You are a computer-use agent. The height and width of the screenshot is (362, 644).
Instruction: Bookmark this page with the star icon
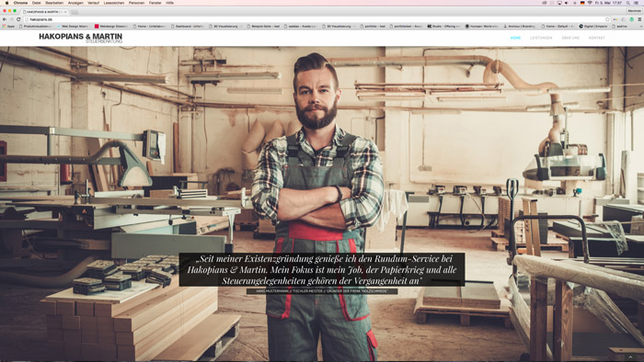(607, 19)
